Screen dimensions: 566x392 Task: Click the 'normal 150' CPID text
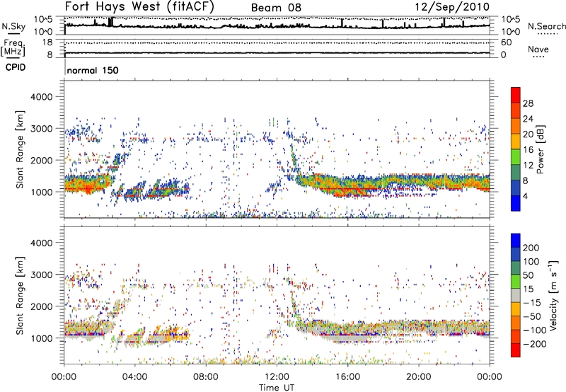(x=93, y=70)
